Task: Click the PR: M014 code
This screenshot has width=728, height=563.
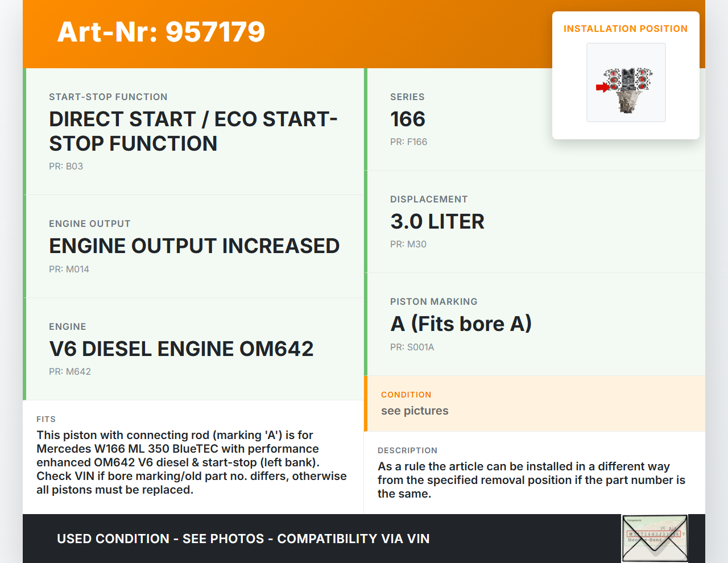Action: coord(69,270)
